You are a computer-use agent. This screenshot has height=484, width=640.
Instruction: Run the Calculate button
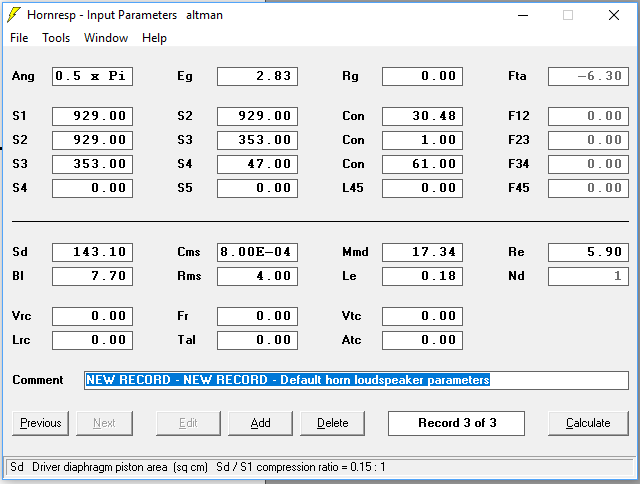[x=588, y=423]
